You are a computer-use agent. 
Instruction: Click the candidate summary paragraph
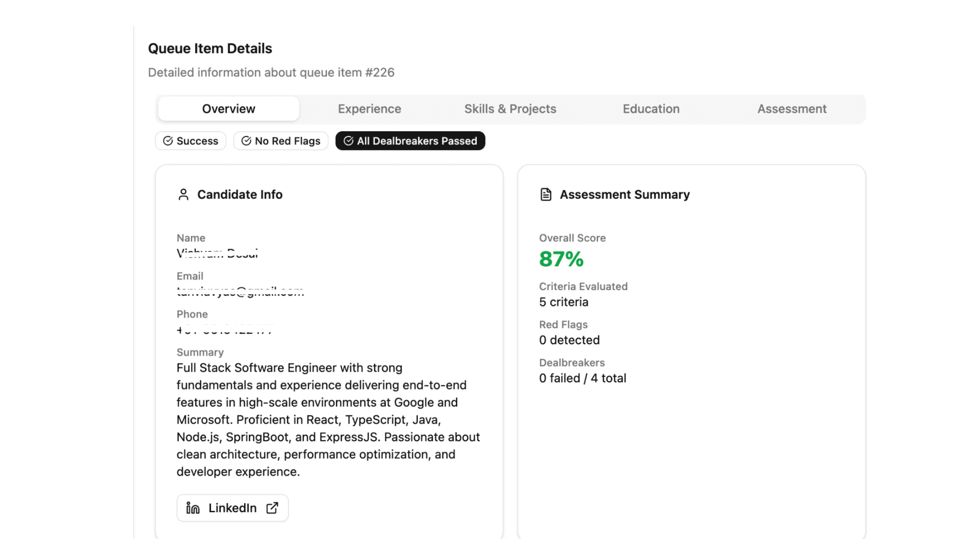[328, 420]
